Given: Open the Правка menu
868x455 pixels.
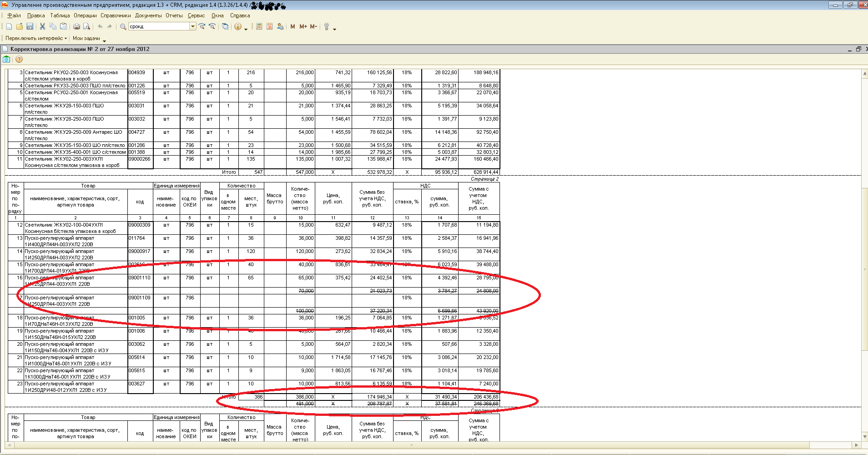Looking at the screenshot, I should pos(36,15).
